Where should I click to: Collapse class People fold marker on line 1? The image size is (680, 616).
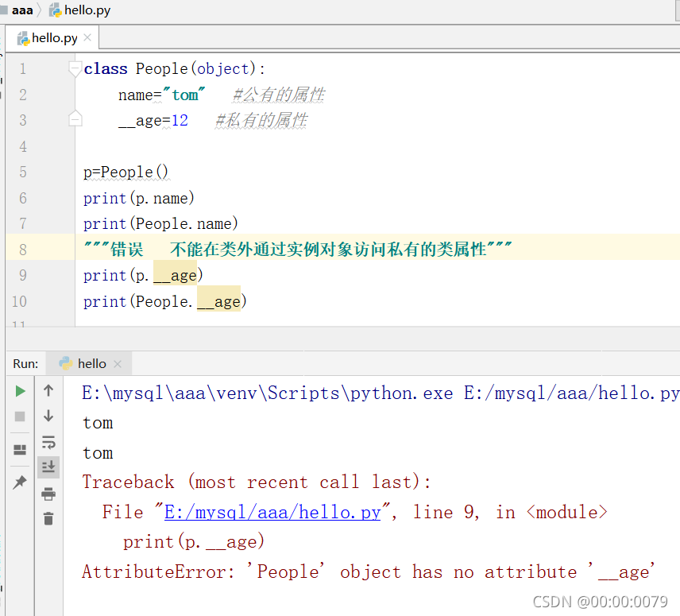(75, 68)
